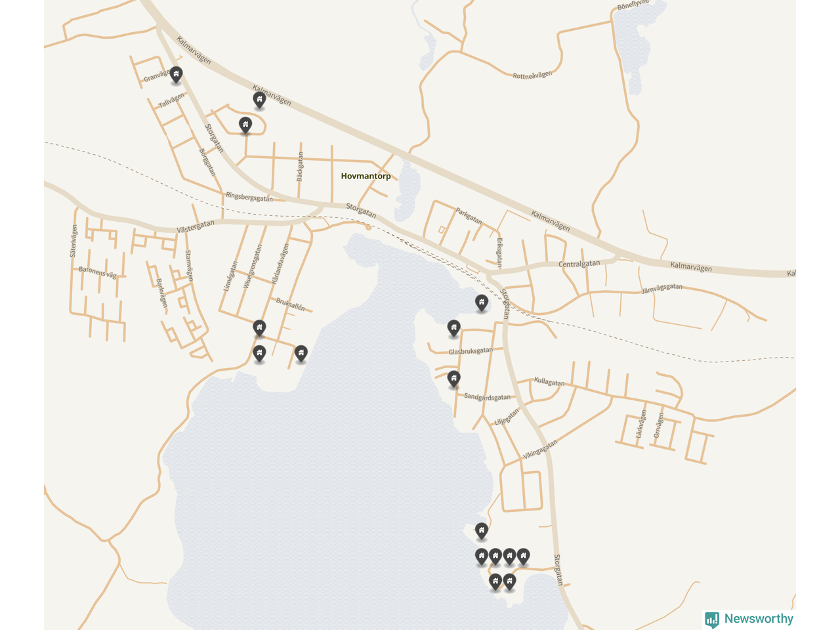Click the Hovmantorp town label
Image resolution: width=840 pixels, height=630 pixels.
pyautogui.click(x=366, y=176)
